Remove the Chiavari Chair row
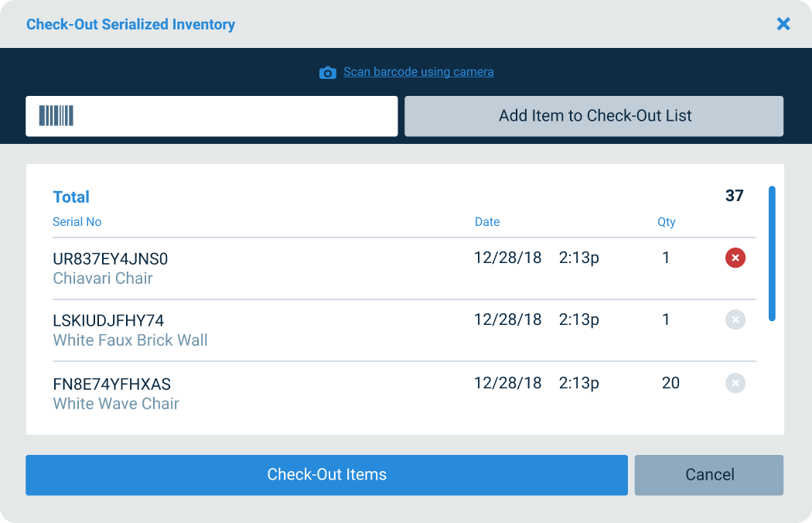 pos(735,258)
